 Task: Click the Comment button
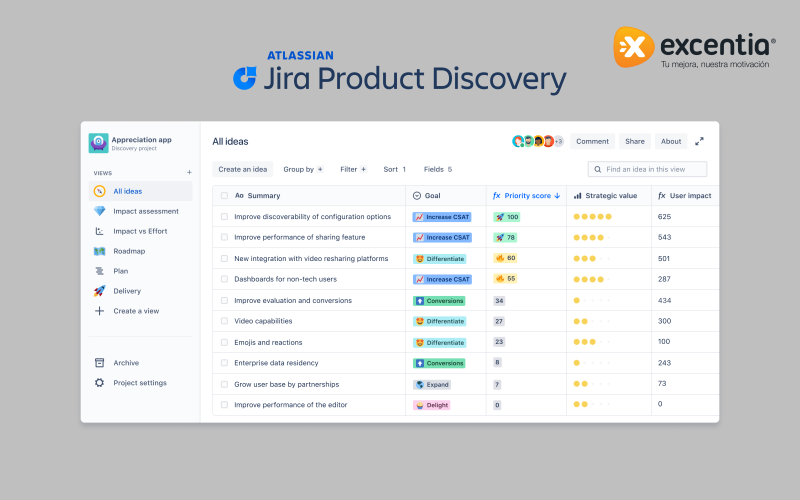592,141
